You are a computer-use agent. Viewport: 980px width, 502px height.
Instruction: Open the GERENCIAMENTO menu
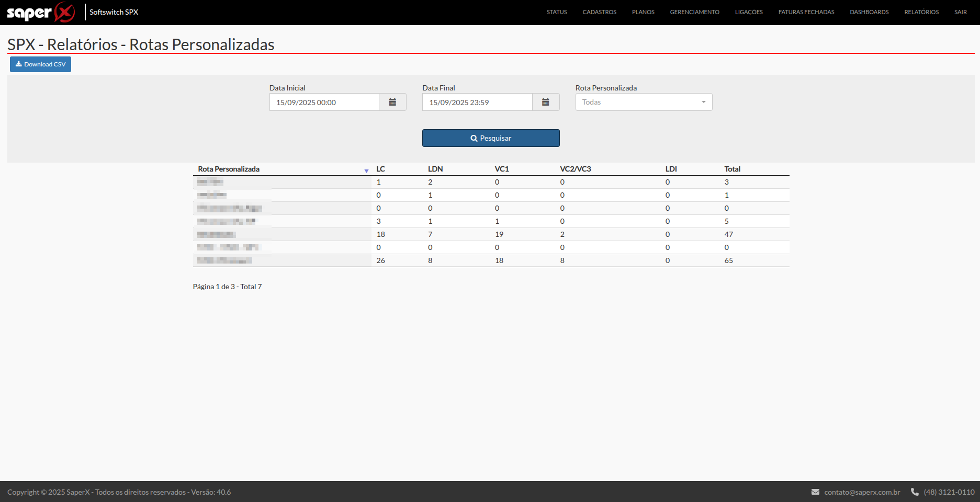point(694,12)
